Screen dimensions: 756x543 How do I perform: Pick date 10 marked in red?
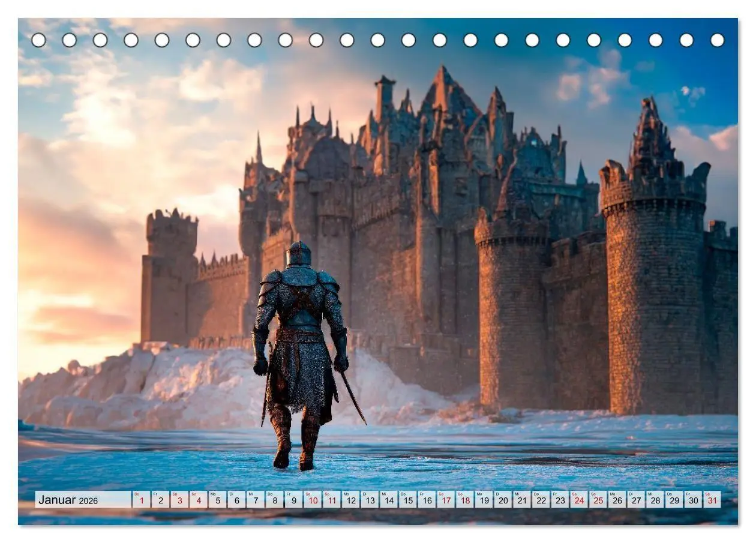click(313, 500)
